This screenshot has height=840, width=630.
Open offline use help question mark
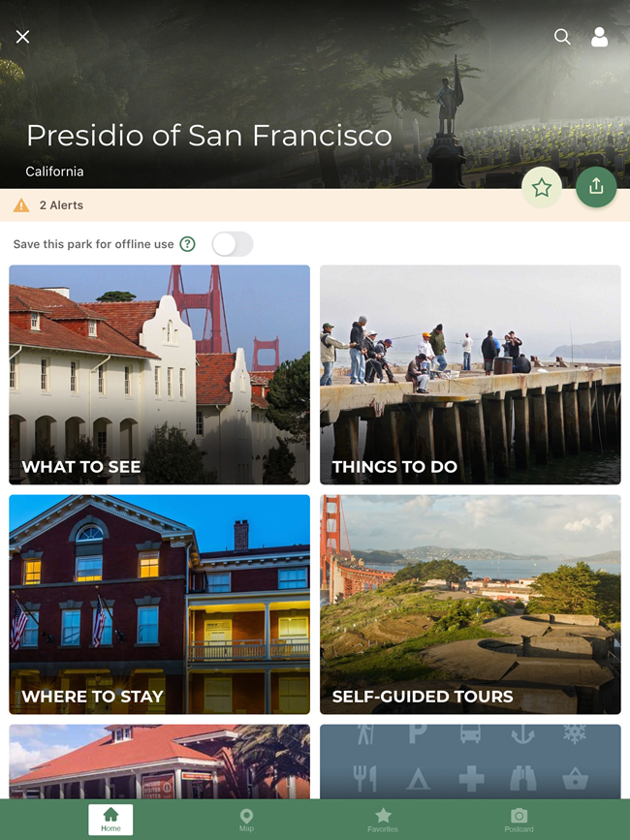tap(188, 244)
